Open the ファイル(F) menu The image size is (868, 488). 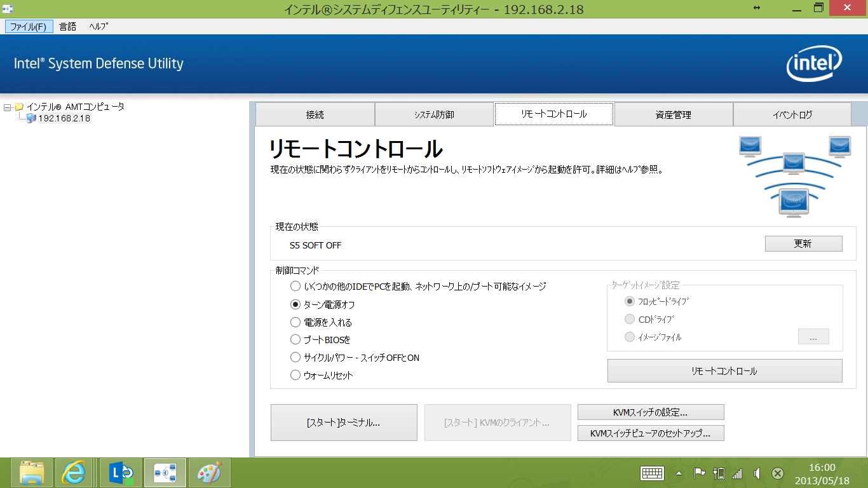(29, 27)
